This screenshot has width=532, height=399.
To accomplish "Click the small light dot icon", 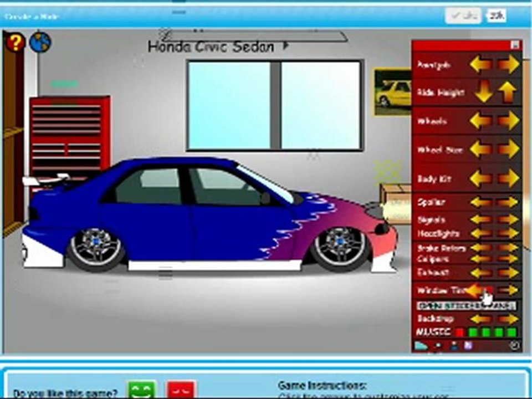I will [438, 346].
